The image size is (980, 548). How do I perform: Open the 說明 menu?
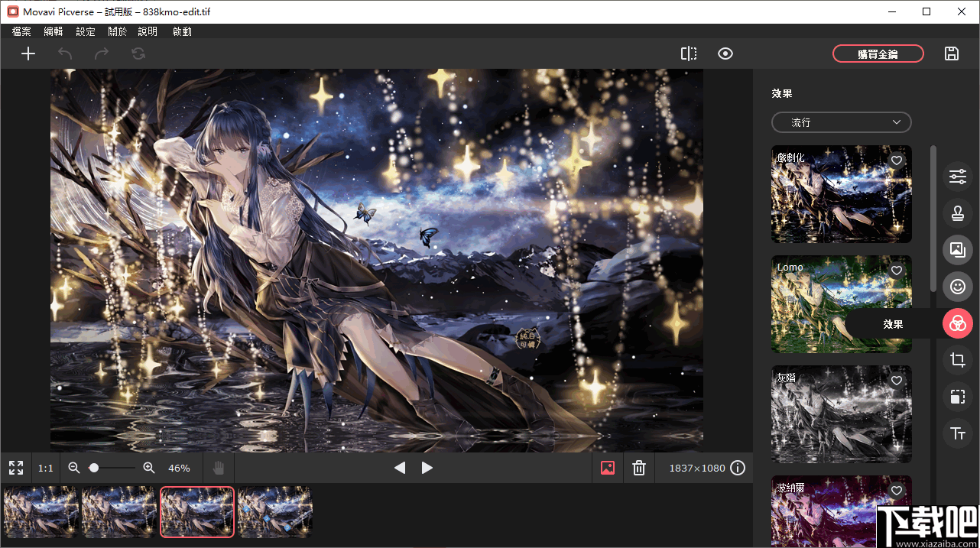148,31
